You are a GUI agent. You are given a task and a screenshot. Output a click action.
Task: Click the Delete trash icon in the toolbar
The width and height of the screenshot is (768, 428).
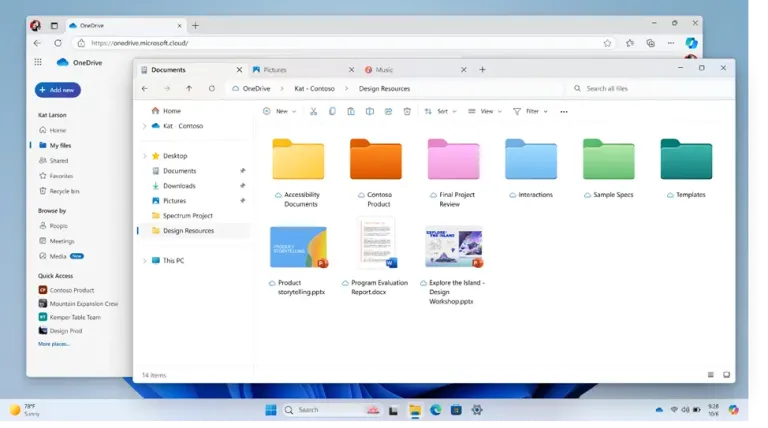tap(407, 112)
